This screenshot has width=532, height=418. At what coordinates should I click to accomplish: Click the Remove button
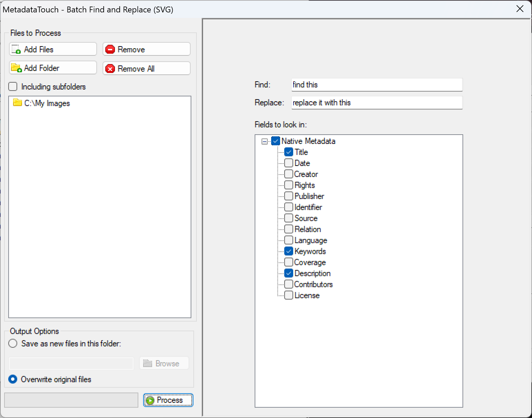coord(147,49)
